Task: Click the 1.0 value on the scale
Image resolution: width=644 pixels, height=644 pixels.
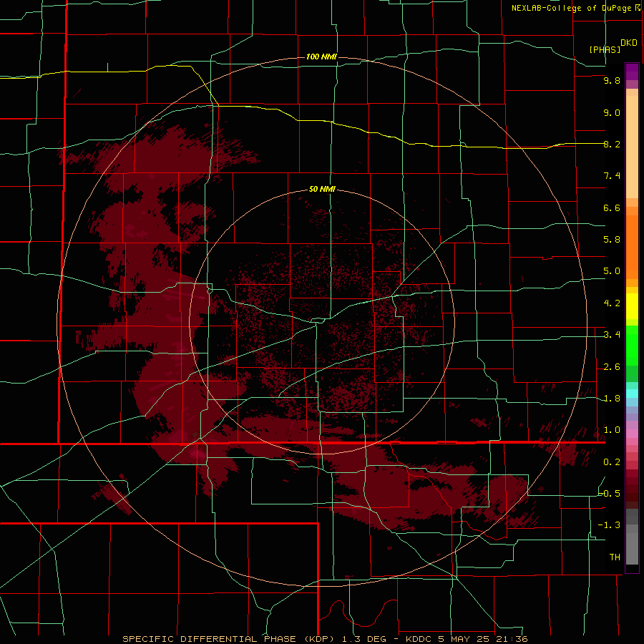Action: (612, 430)
